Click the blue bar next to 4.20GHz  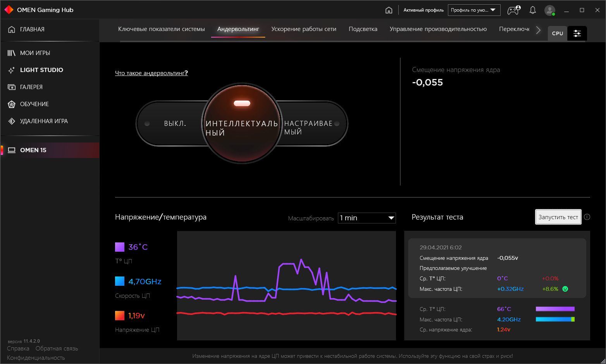(555, 319)
